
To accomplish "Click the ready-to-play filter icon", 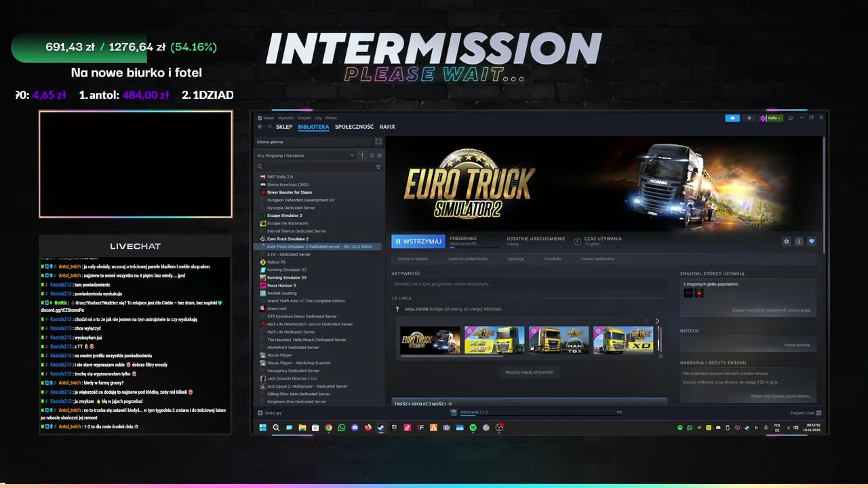I will click(380, 155).
